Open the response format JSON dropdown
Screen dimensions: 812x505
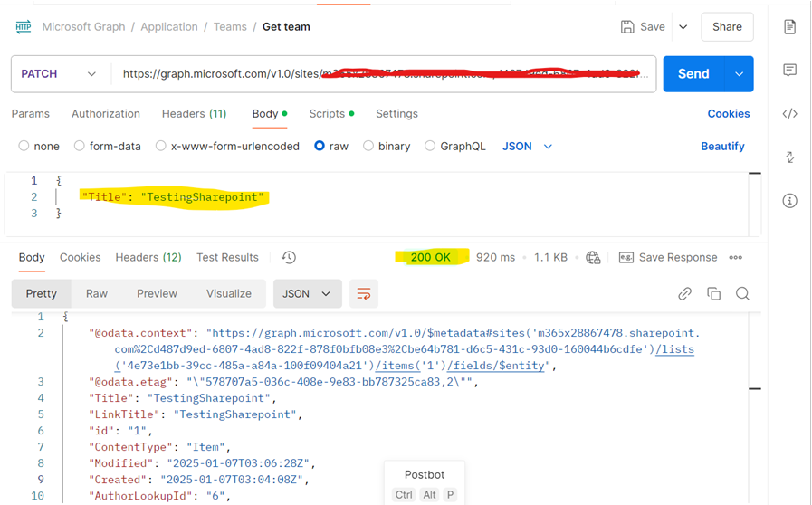pos(307,293)
